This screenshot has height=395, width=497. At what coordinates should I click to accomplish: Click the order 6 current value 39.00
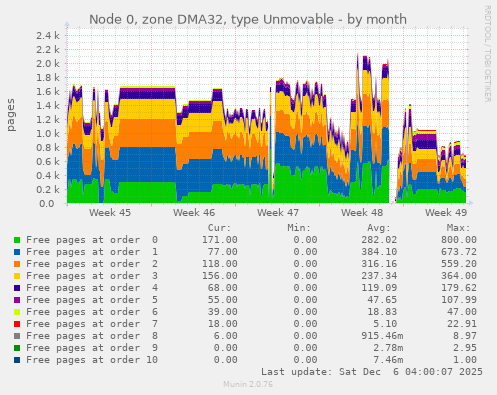click(x=223, y=312)
